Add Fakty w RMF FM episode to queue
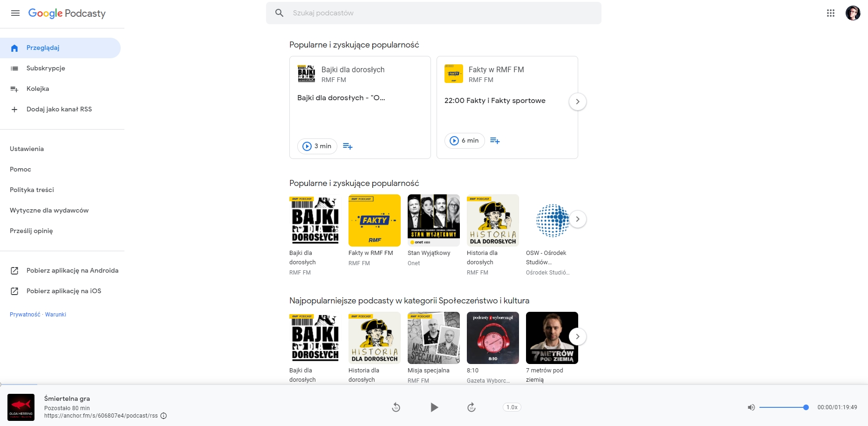The image size is (868, 426). [495, 141]
